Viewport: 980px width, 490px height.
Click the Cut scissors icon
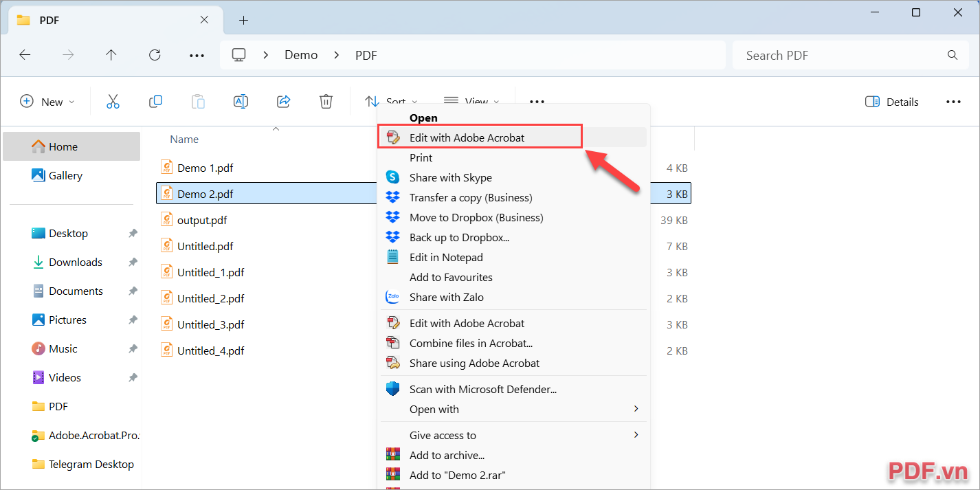[x=113, y=102]
